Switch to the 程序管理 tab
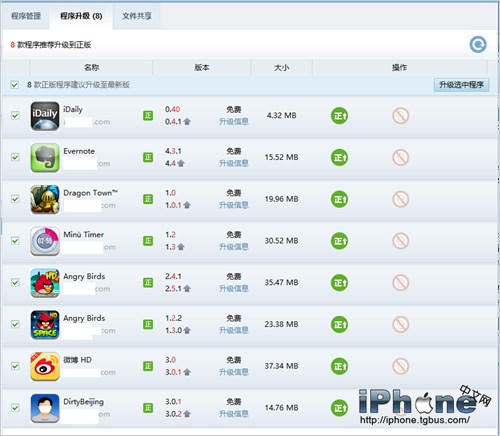This screenshot has width=500, height=436. tap(26, 16)
